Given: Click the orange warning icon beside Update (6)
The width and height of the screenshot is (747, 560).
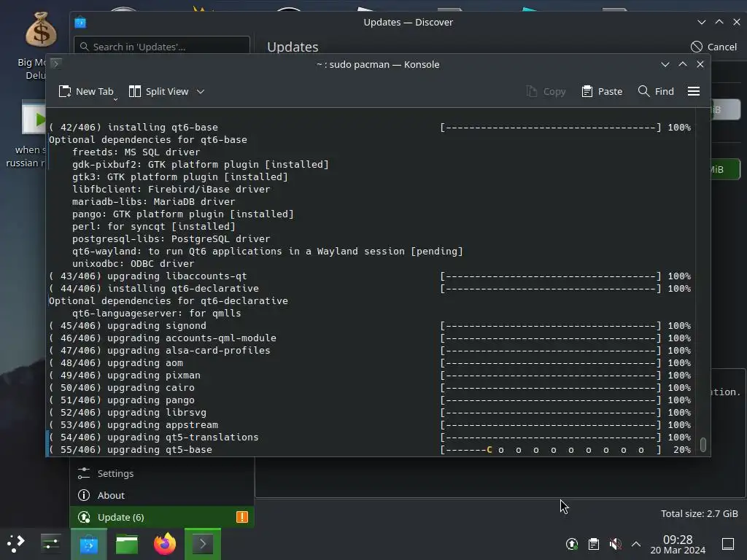Looking at the screenshot, I should coord(242,517).
